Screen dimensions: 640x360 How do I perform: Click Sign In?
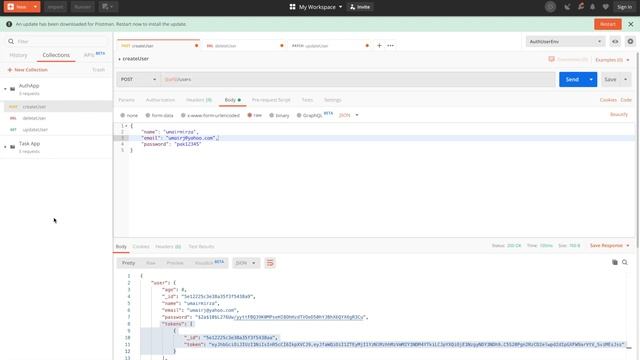624,7
